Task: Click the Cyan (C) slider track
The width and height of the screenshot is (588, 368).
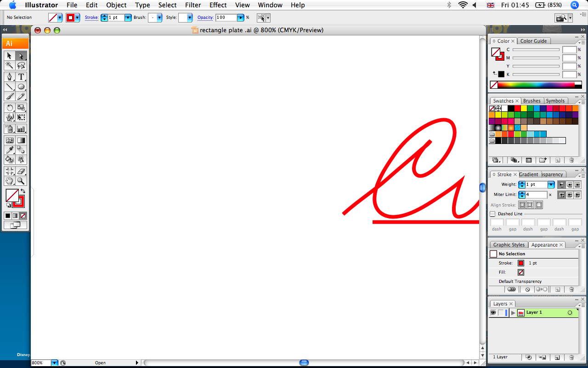Action: pos(536,50)
